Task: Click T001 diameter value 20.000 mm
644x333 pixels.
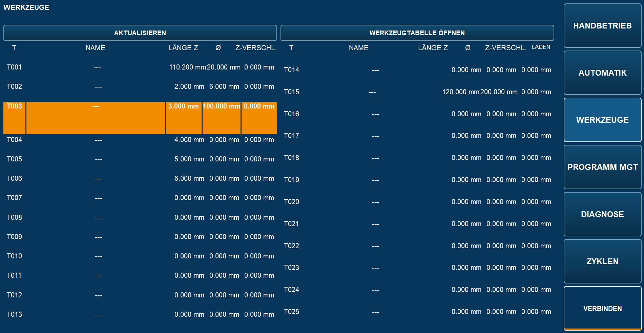Action: pos(224,67)
